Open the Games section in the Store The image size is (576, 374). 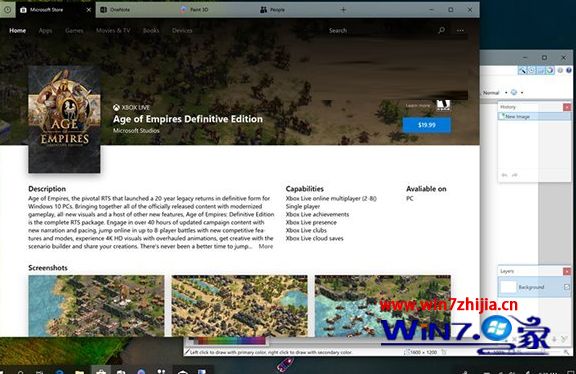[74, 30]
